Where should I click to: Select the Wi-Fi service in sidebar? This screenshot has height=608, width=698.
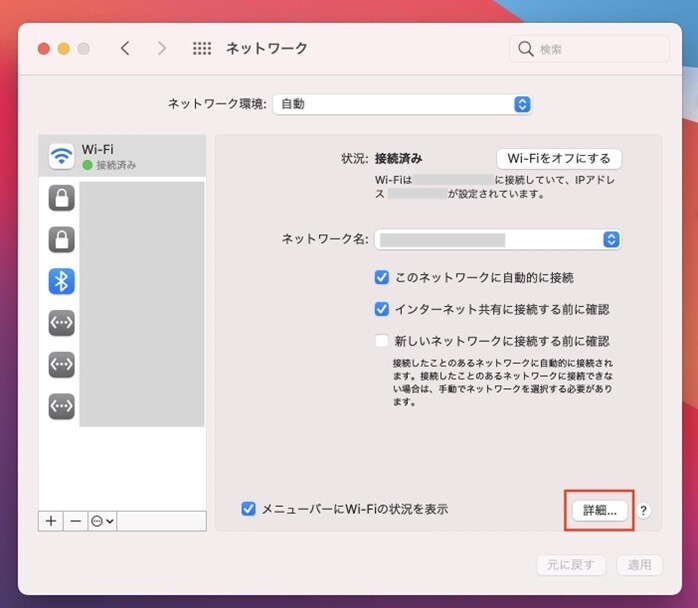click(x=120, y=156)
